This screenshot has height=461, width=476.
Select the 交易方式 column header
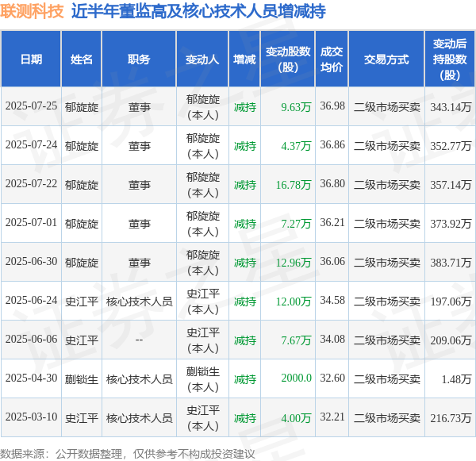[386, 59]
